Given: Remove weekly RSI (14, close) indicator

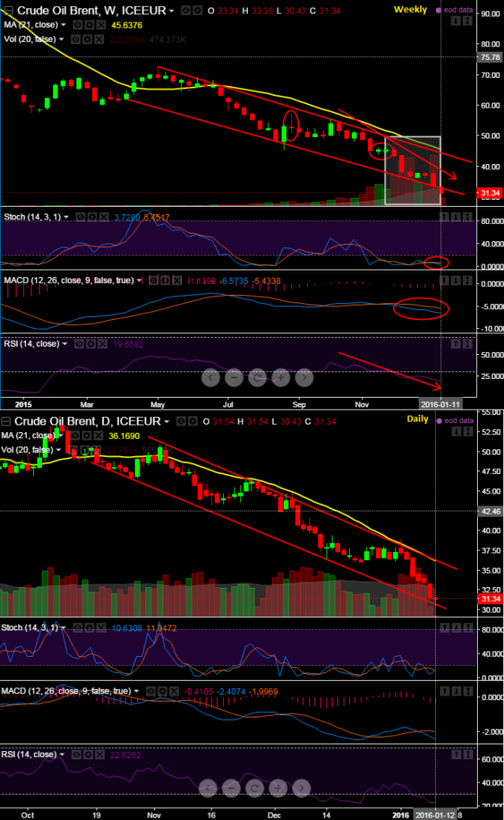Looking at the screenshot, I should click(103, 344).
